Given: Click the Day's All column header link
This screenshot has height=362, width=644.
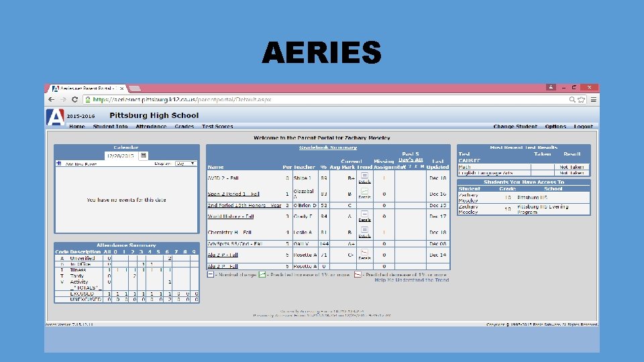Looking at the screenshot, I should [x=411, y=160].
